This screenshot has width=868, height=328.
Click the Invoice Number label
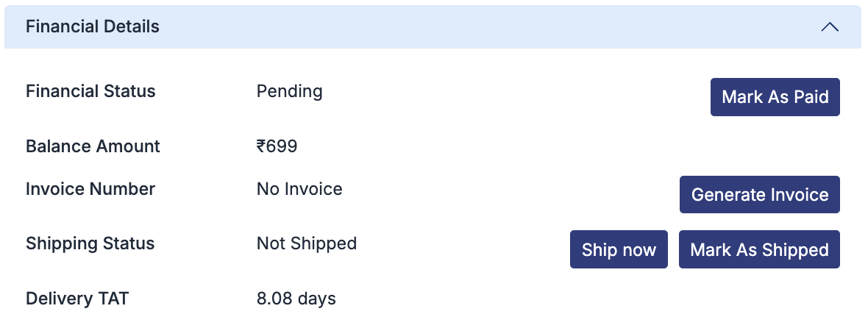pos(90,189)
